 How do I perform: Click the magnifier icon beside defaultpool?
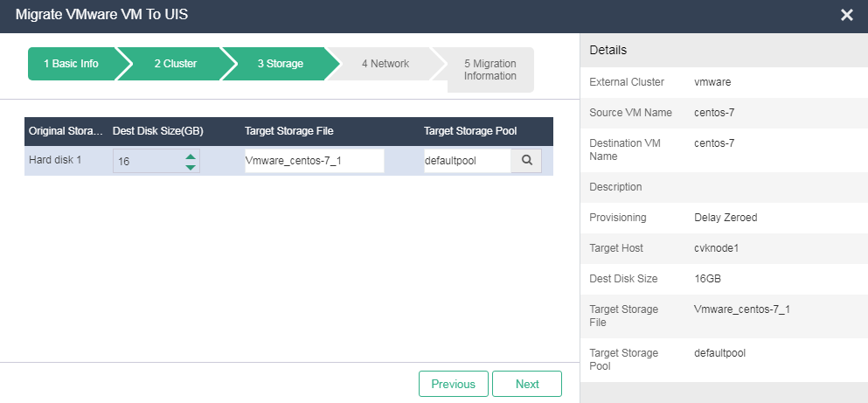click(526, 161)
